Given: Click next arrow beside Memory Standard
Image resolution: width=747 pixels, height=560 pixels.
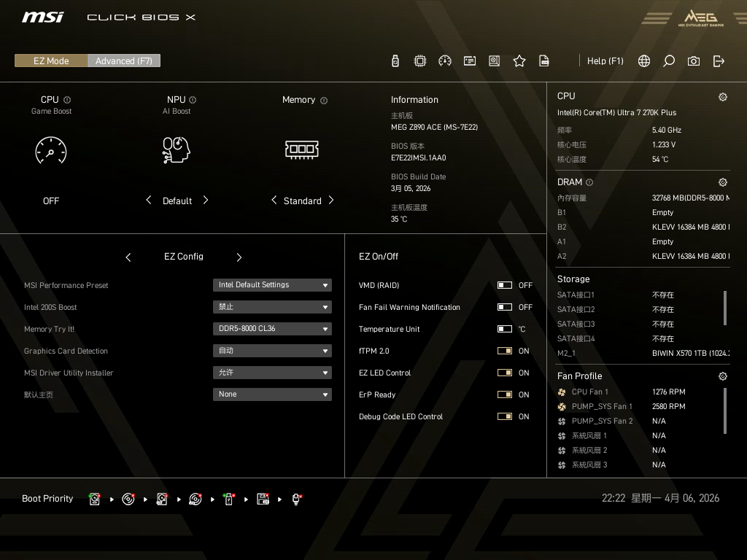Looking at the screenshot, I should tap(331, 200).
